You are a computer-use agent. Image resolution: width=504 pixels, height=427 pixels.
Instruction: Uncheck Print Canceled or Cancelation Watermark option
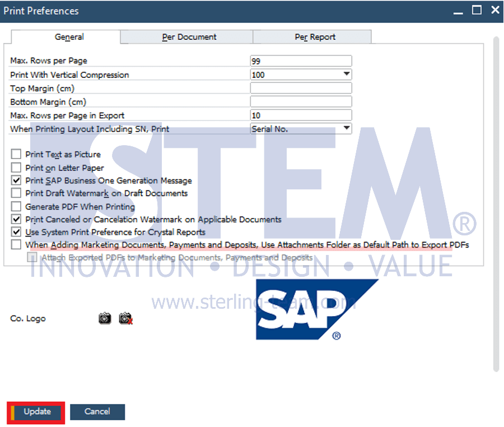point(16,219)
